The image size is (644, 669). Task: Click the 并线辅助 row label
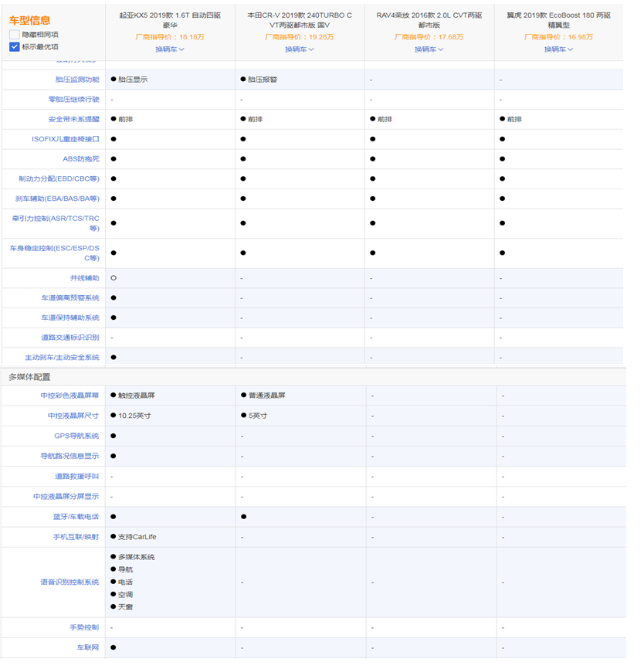click(84, 278)
